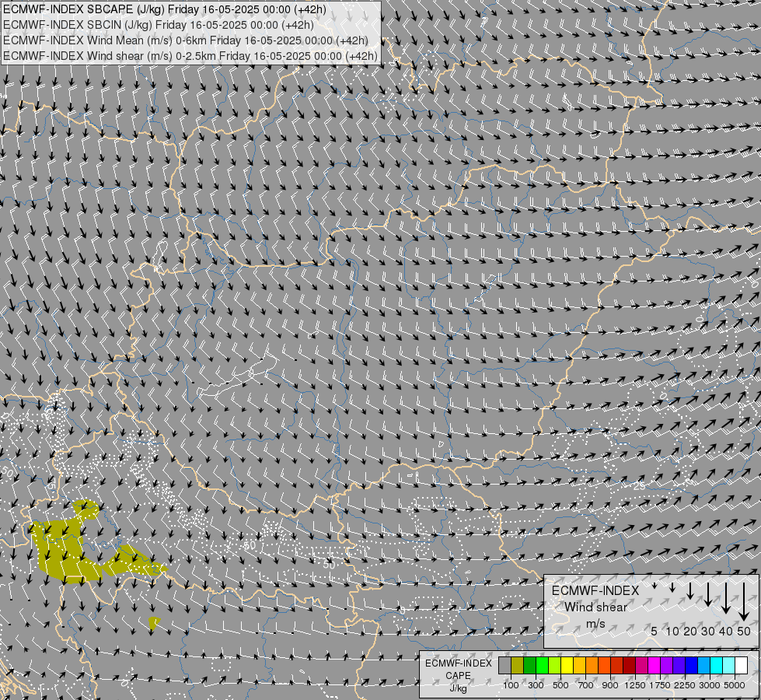Click the 1250 tick label on CAPE scale

click(635, 685)
